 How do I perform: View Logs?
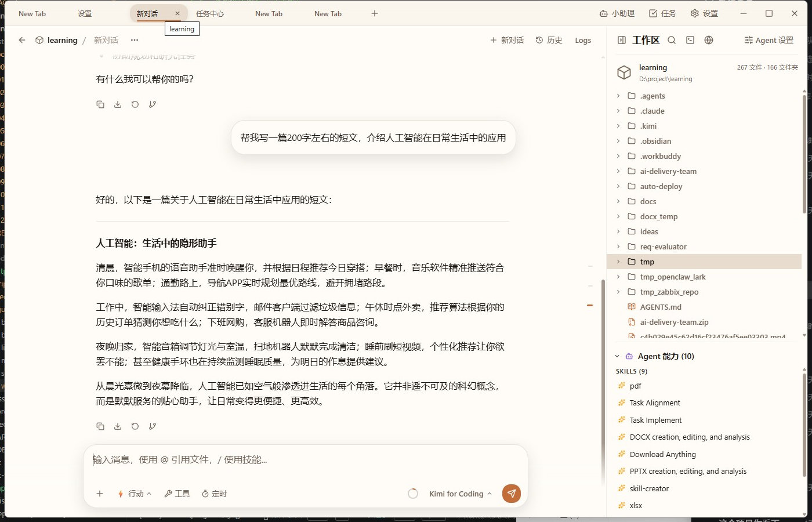583,40
